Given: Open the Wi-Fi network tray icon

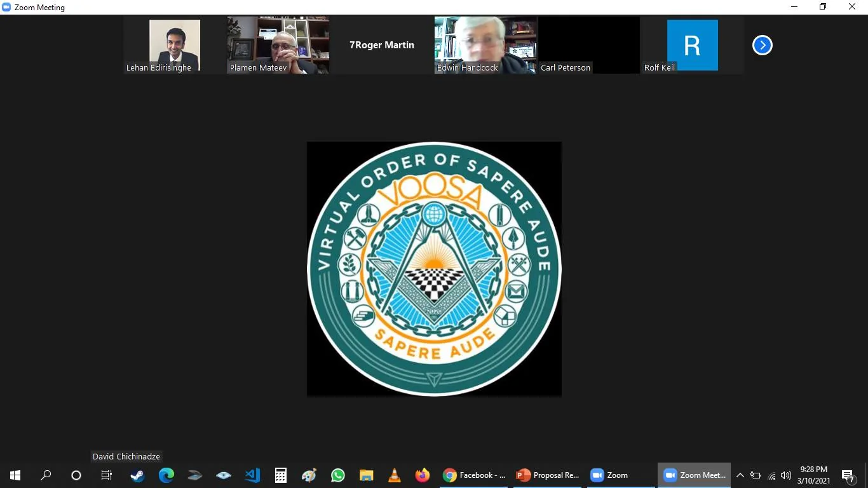Looking at the screenshot, I should tap(771, 475).
